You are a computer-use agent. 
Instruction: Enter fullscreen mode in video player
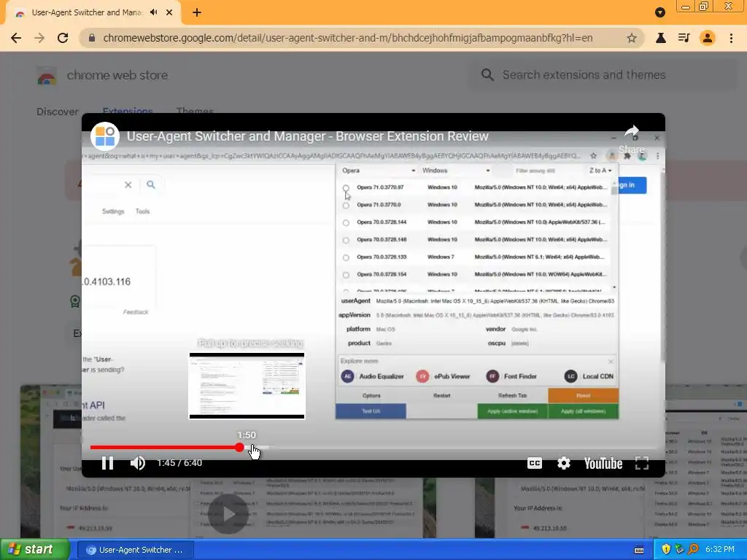click(x=642, y=463)
